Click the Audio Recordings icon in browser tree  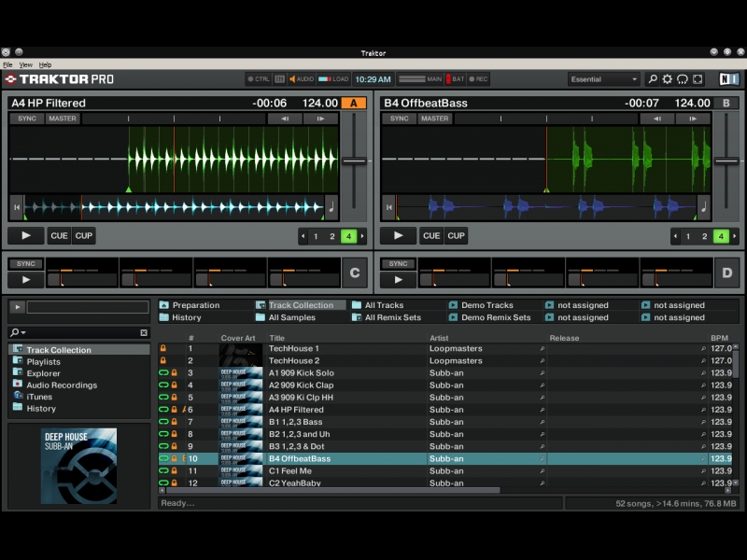pyautogui.click(x=18, y=385)
